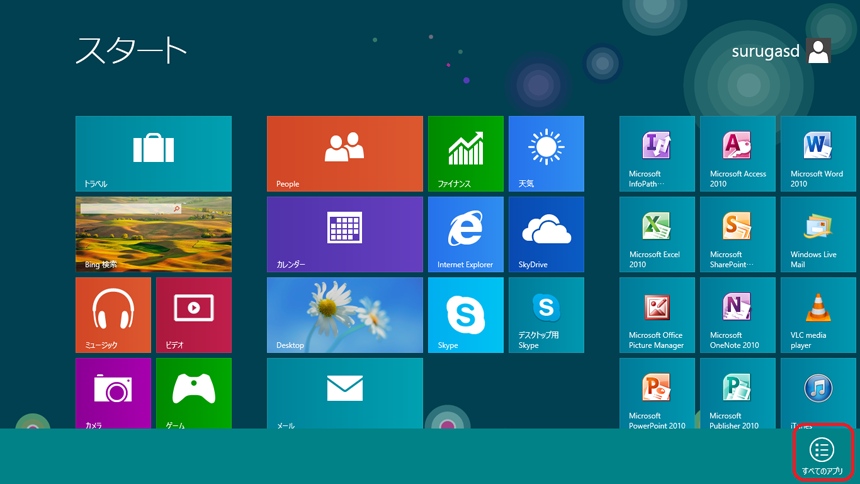Image resolution: width=860 pixels, height=484 pixels.
Task: Launch the light-blue Skype tile
Action: [x=466, y=315]
